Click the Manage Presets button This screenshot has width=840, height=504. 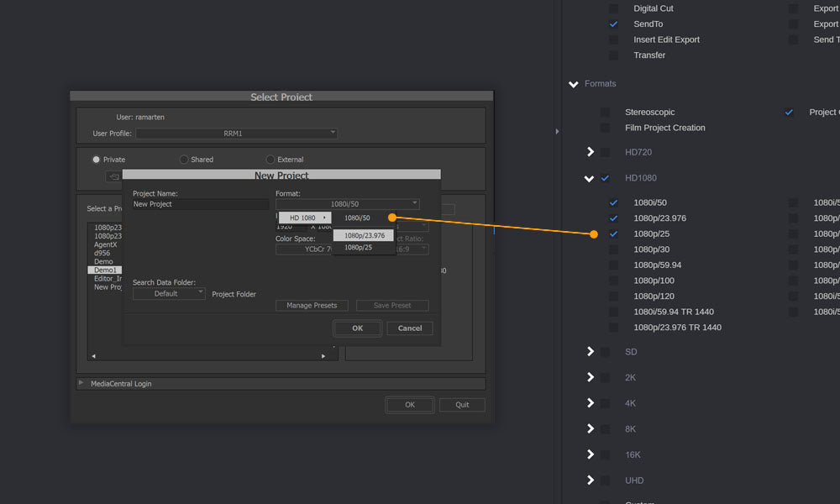(x=312, y=306)
